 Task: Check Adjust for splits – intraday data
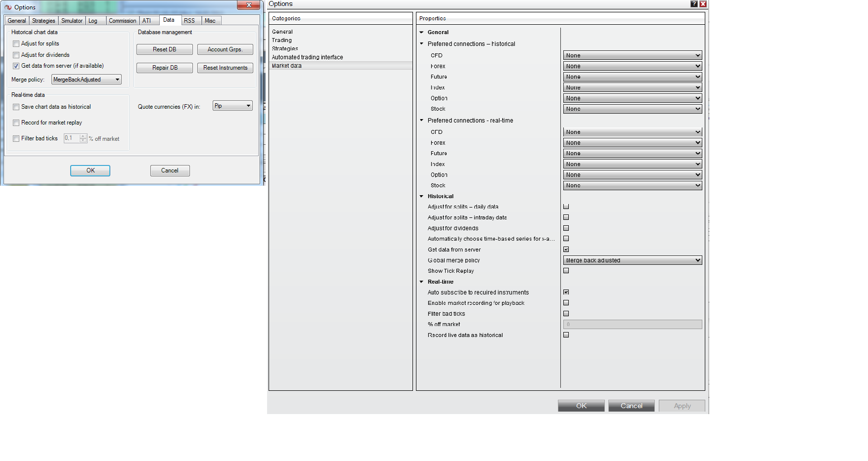point(566,217)
